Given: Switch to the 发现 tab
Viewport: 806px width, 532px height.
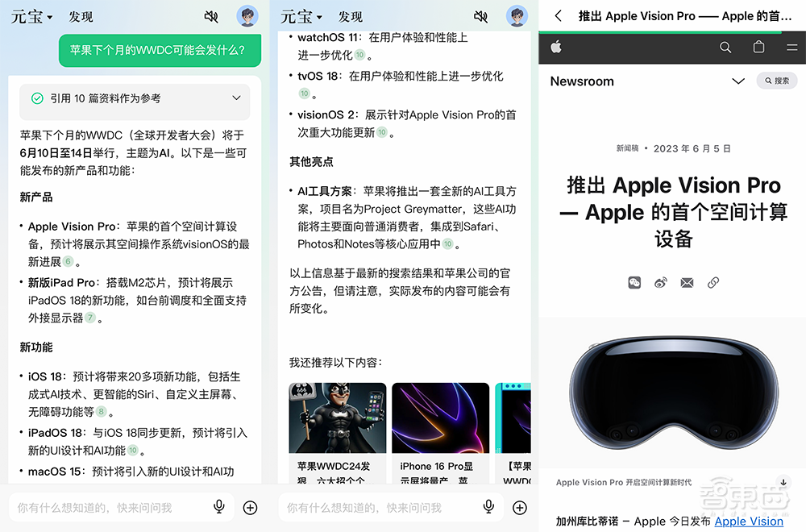Looking at the screenshot, I should coord(81,16).
